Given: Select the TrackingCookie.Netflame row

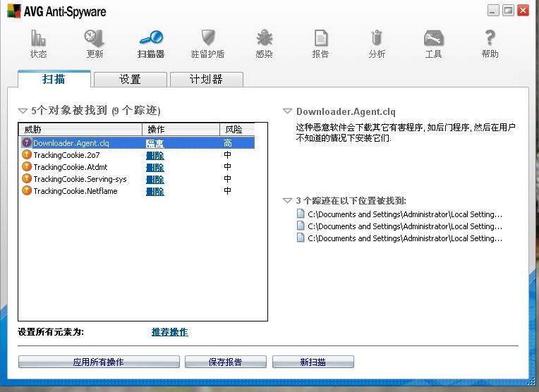Looking at the screenshot, I should 138,191.
